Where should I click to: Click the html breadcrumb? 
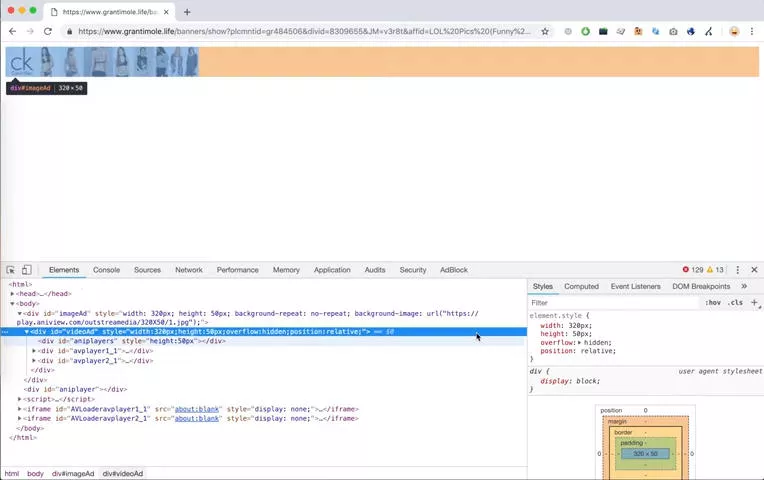(x=12, y=473)
